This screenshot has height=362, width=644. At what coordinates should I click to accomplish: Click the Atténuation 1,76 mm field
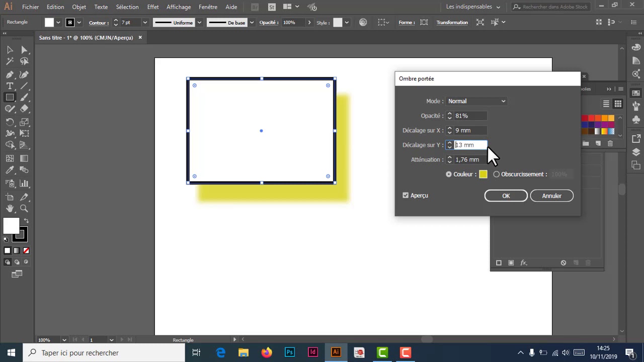470,159
